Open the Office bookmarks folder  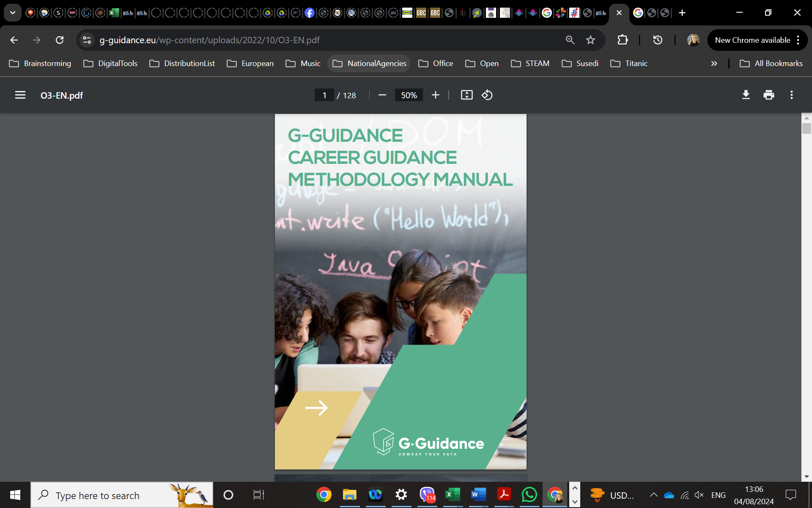[436, 63]
